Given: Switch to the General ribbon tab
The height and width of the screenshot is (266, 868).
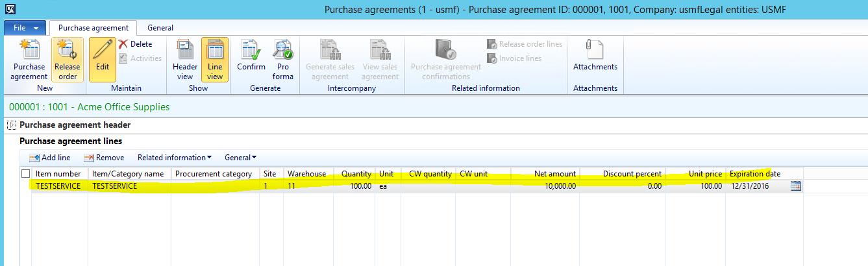Looking at the screenshot, I should (160, 28).
